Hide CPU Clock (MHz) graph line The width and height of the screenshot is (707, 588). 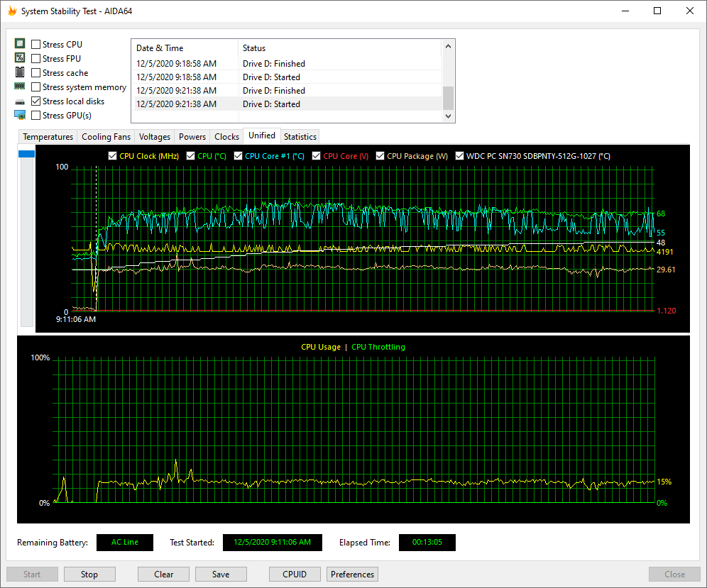point(112,156)
